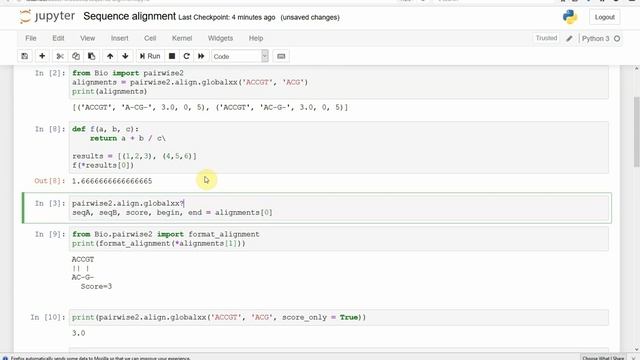The height and width of the screenshot is (360, 640).
Task: Insert a cell below with the plus icon
Action: 42,56
